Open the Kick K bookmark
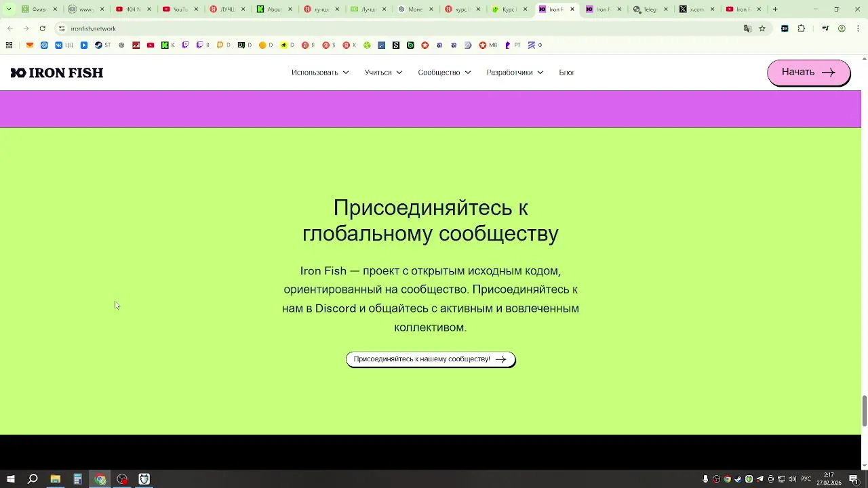 coord(168,45)
